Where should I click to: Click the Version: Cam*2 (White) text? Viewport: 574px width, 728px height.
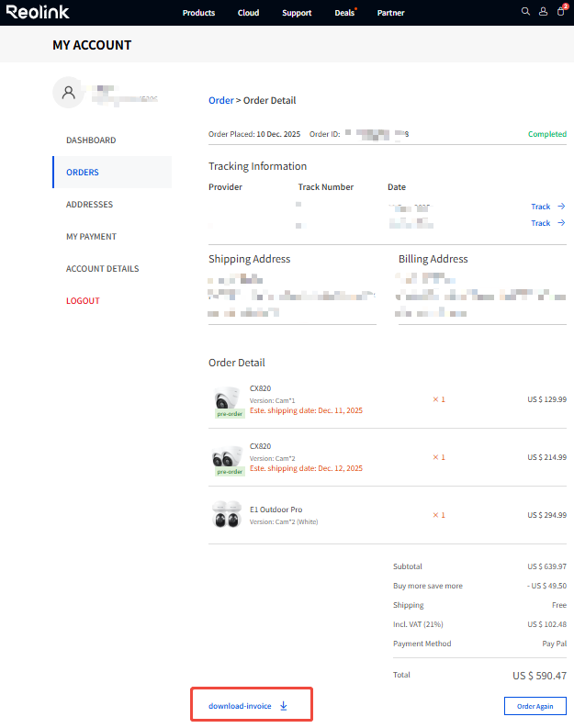(284, 521)
